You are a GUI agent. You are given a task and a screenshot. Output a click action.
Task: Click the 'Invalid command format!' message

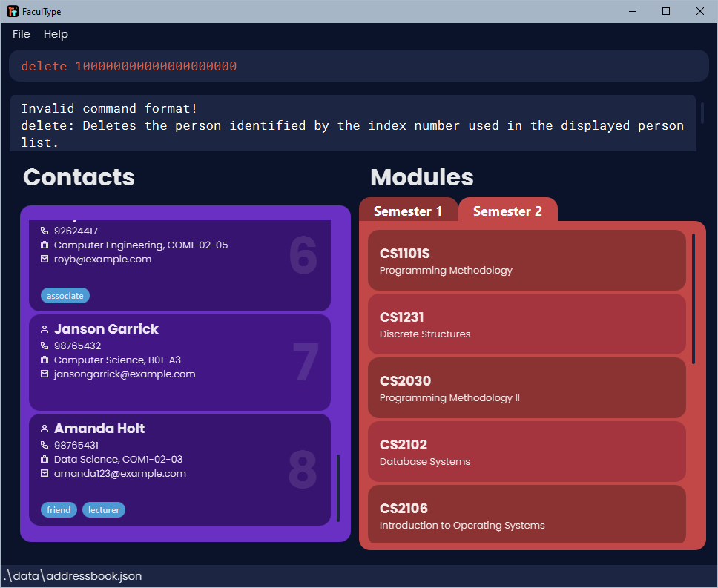[110, 108]
